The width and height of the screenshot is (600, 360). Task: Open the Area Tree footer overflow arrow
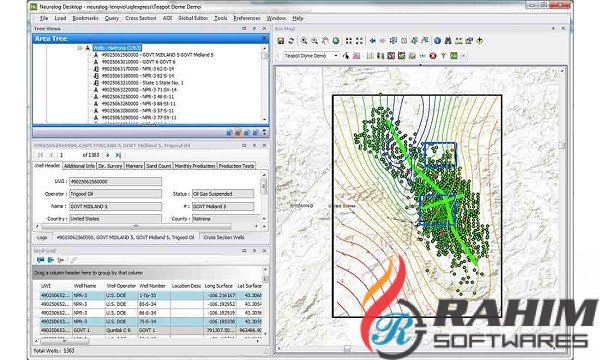[x=264, y=133]
